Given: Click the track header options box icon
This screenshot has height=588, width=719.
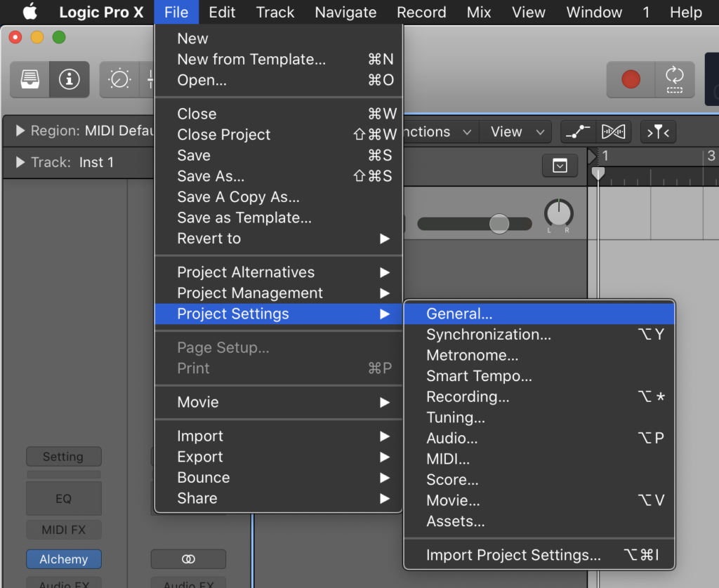Looking at the screenshot, I should [560, 166].
